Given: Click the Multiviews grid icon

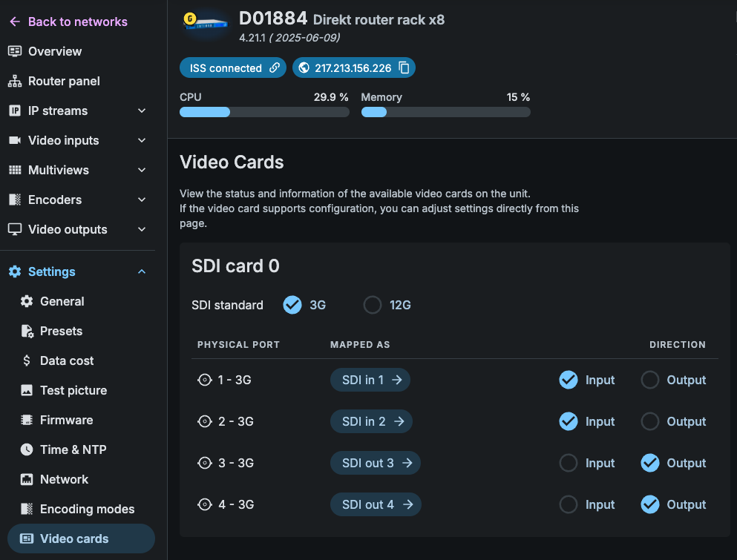Looking at the screenshot, I should 15,170.
